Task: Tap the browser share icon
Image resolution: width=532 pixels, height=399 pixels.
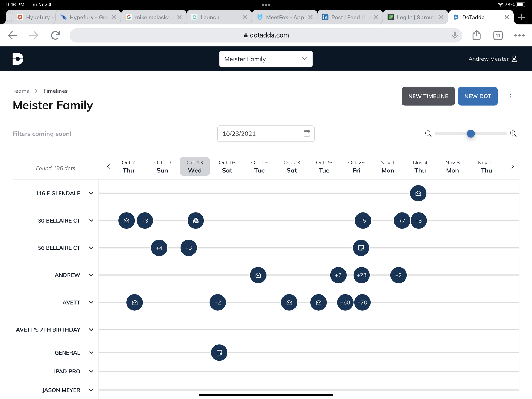Action: tap(476, 35)
